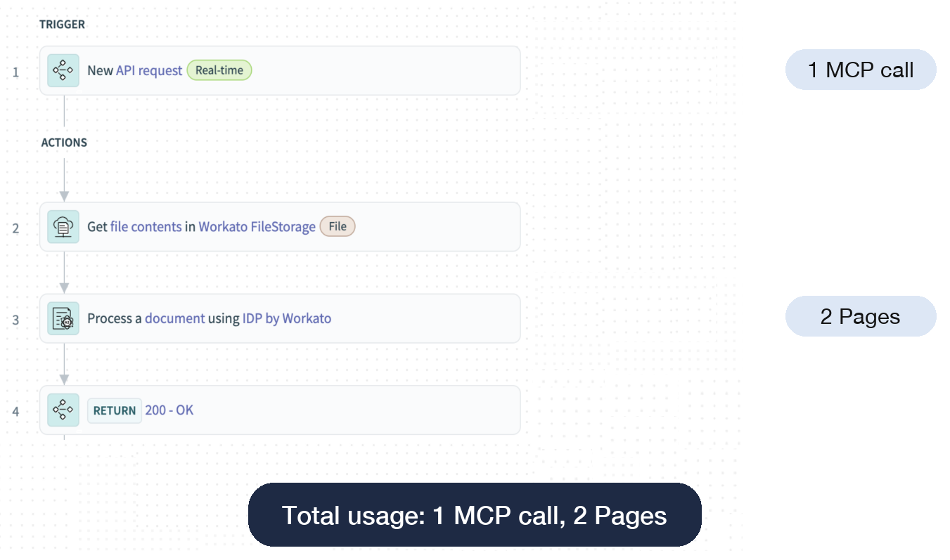950x560 pixels.
Task: Open the 'Workato FileStorage' link
Action: (x=257, y=227)
